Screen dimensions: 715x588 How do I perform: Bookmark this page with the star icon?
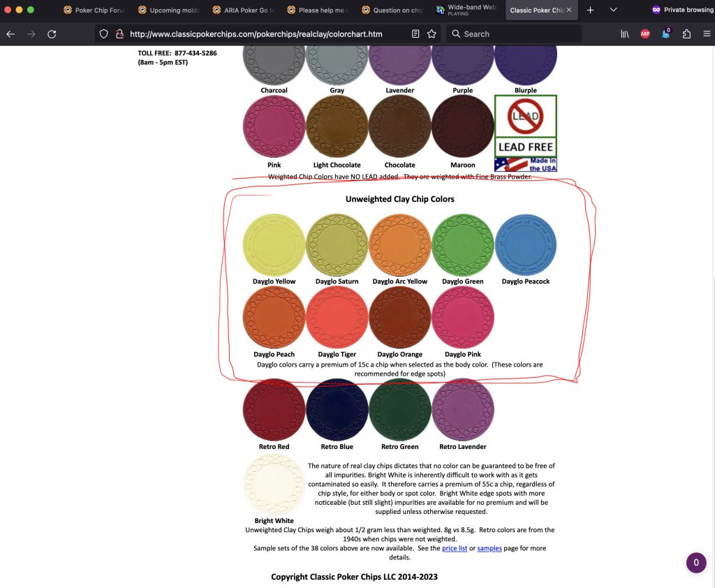point(432,34)
